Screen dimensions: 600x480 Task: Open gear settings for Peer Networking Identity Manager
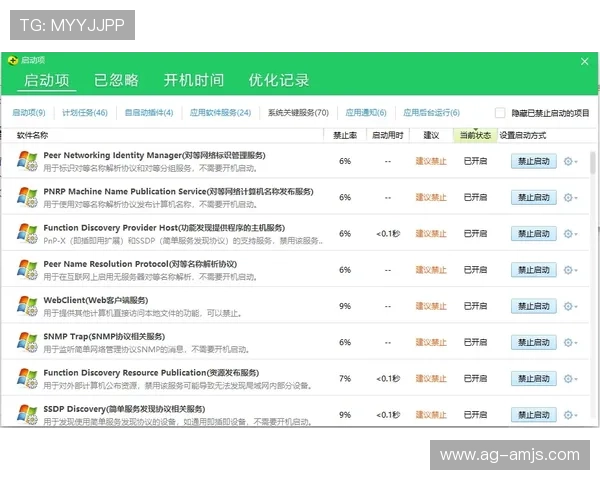point(570,161)
